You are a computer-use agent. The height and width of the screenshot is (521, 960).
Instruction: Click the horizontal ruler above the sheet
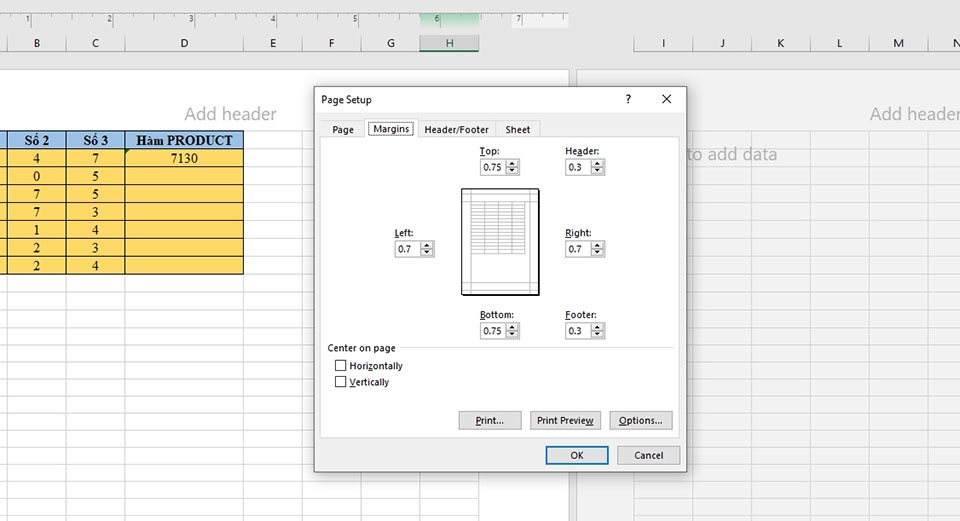pos(285,20)
